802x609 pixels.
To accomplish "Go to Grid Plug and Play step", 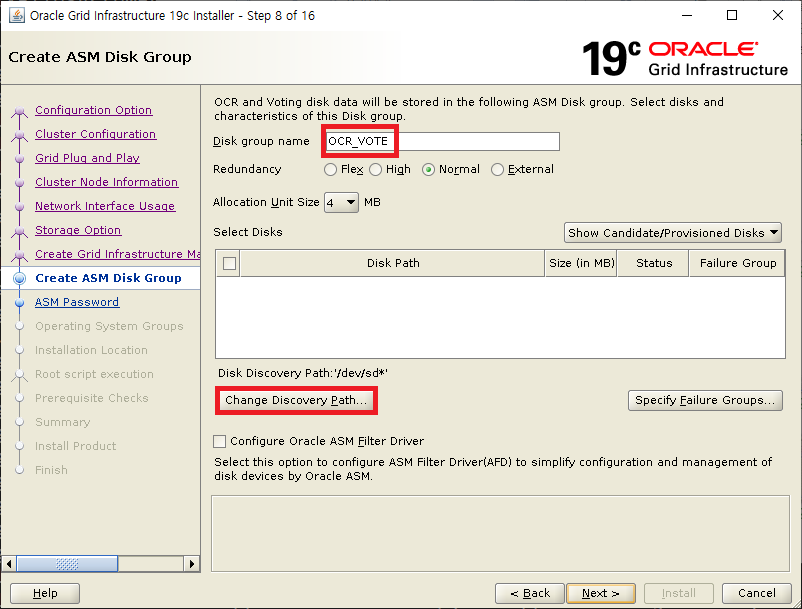I will 87,158.
